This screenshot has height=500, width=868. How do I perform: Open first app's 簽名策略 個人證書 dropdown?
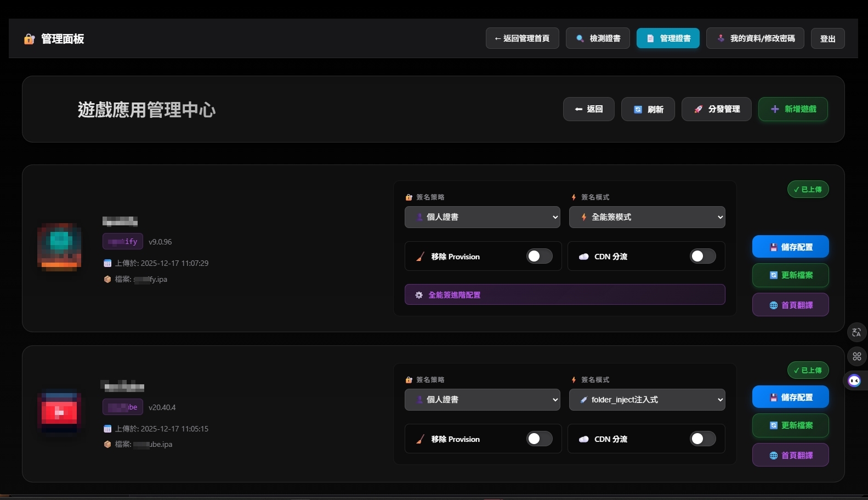pos(482,217)
